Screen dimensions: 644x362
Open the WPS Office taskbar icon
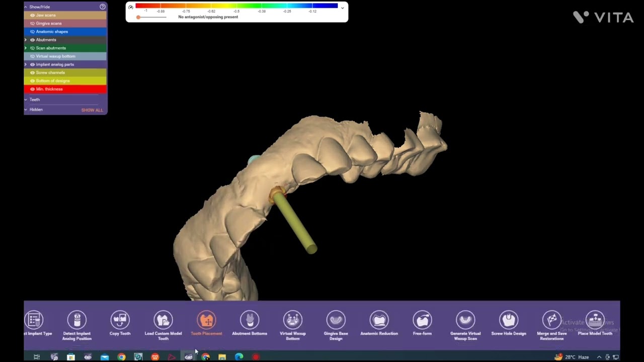[155, 357]
